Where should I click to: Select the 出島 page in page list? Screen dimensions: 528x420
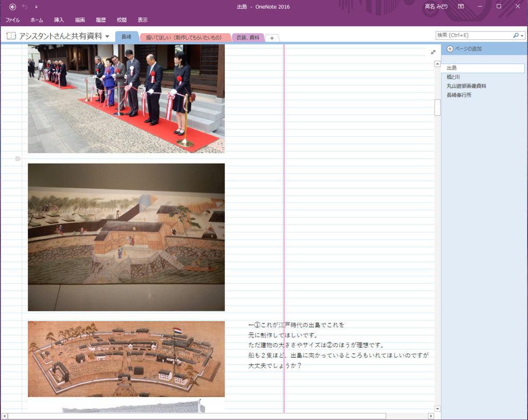tap(483, 68)
